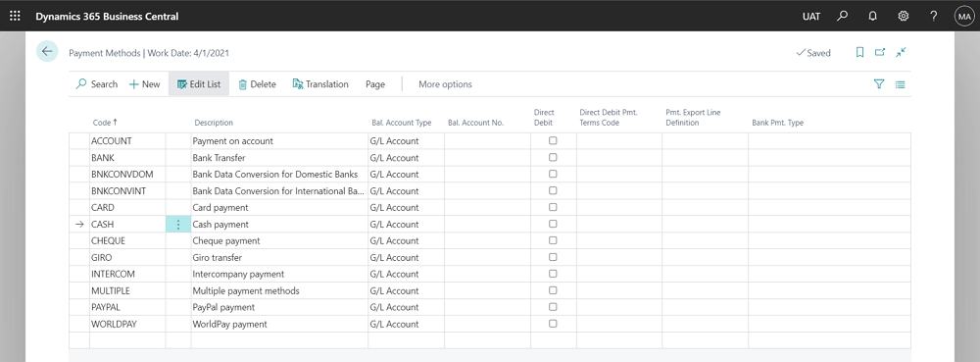Tick Direct Debit for BANK
The image size is (980, 362).
[553, 158]
